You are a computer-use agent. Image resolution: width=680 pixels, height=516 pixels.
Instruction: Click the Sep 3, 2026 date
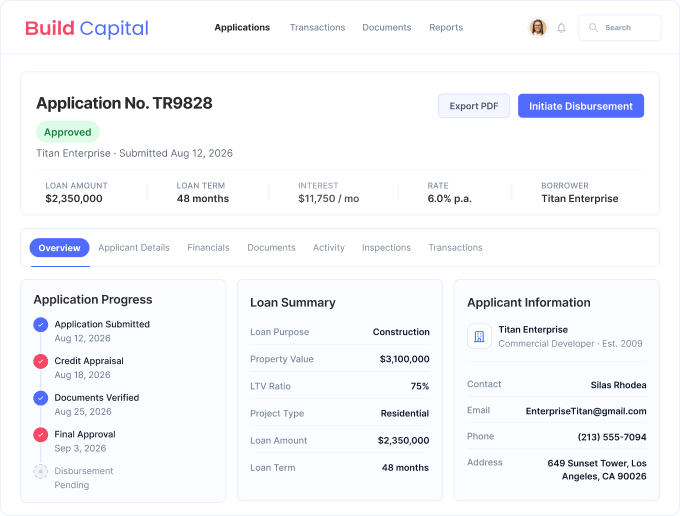[80, 448]
